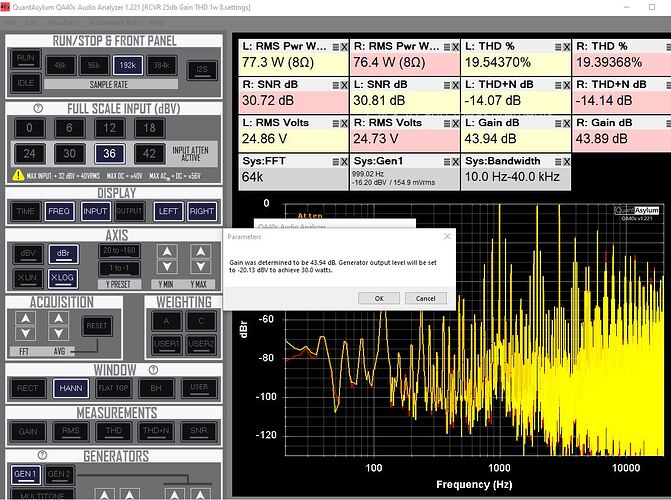Open menu icon on Sys:Gen1 tile
Viewport: 671px width, 500px height.
click(447, 162)
